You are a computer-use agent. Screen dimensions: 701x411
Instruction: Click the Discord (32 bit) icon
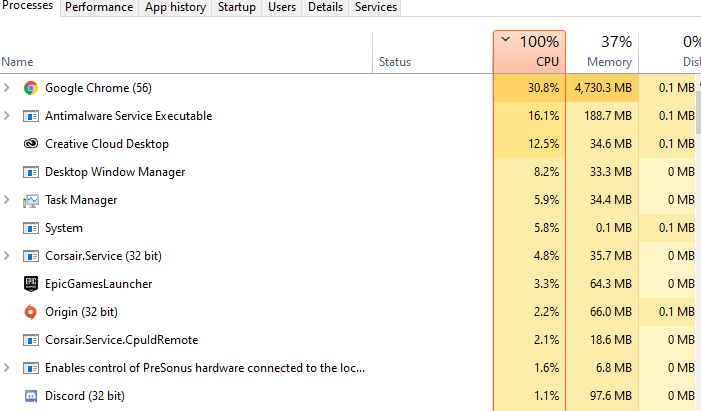[x=30, y=396]
